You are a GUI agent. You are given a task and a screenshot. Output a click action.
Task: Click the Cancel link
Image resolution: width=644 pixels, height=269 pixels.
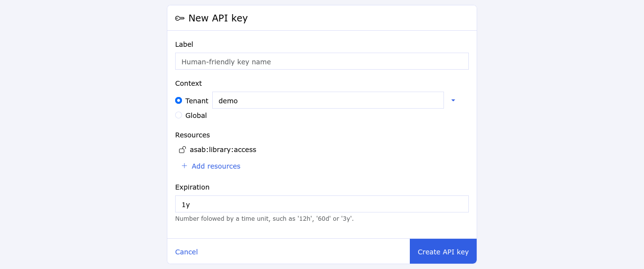tap(186, 252)
